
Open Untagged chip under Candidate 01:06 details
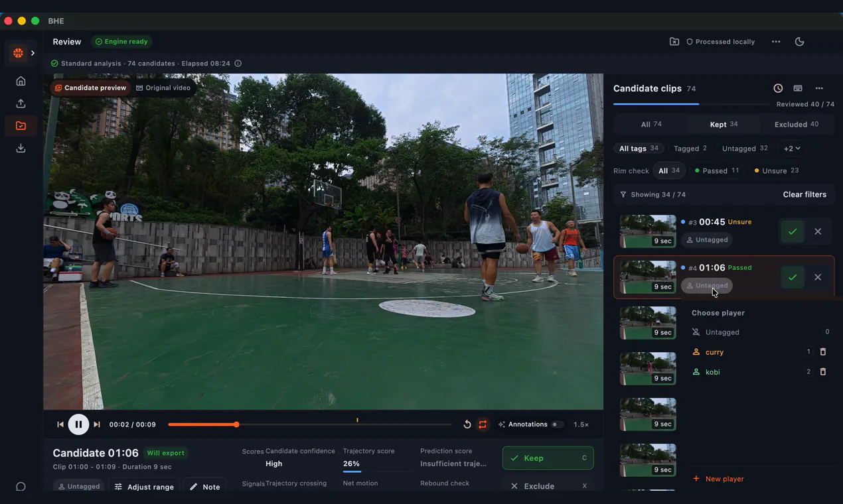click(78, 486)
